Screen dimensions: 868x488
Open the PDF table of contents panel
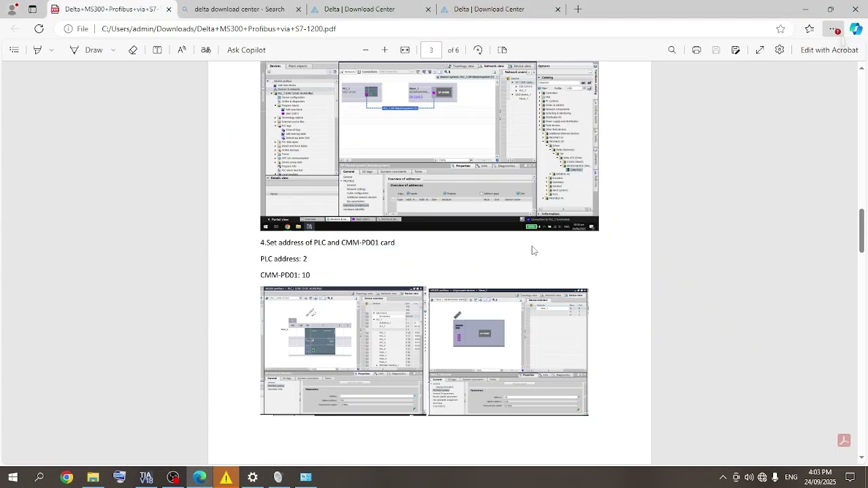tap(14, 49)
